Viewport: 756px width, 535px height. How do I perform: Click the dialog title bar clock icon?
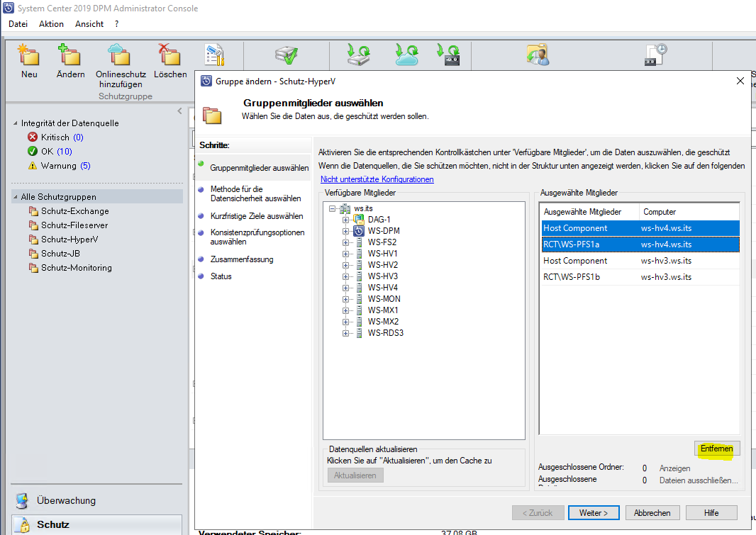tap(206, 81)
